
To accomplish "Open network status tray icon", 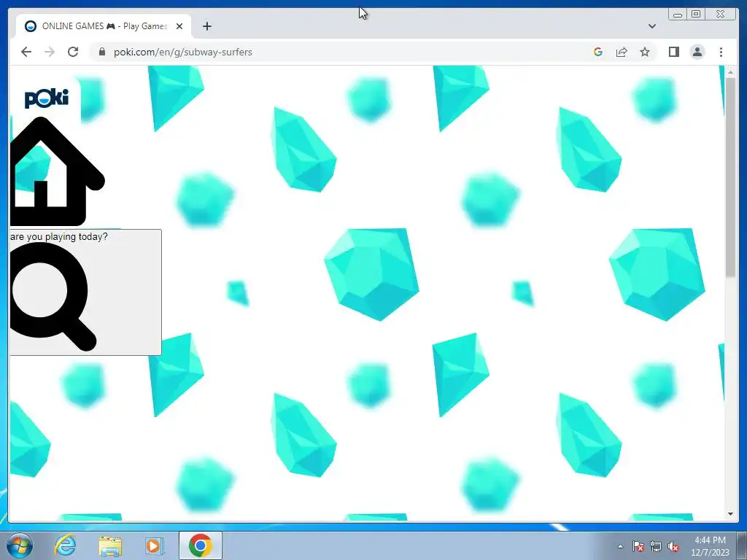I will pyautogui.click(x=656, y=546).
